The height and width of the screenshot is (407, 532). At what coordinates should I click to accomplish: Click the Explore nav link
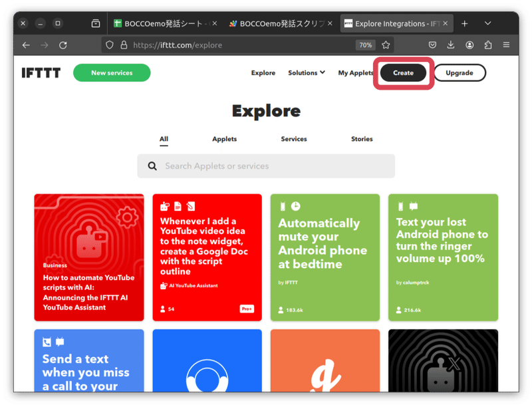[x=263, y=73]
